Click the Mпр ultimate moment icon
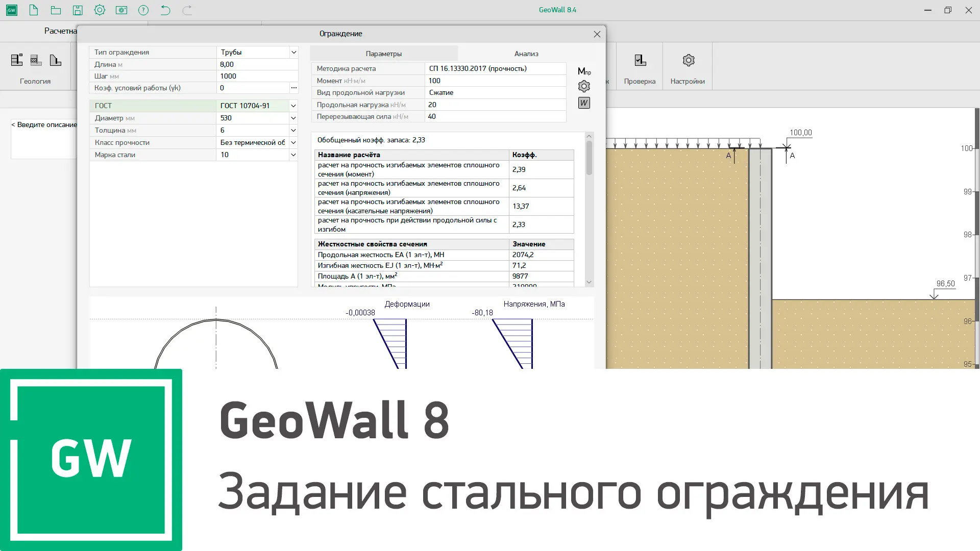 [x=584, y=71]
